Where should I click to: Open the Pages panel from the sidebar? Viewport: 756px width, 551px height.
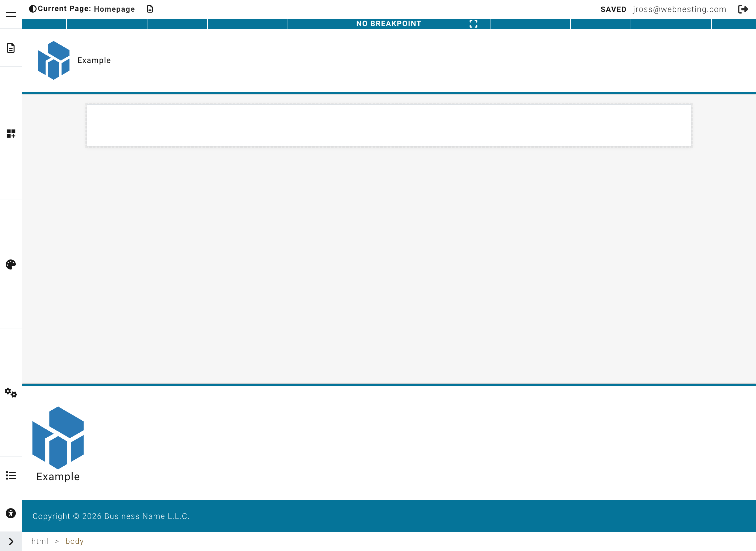11,48
